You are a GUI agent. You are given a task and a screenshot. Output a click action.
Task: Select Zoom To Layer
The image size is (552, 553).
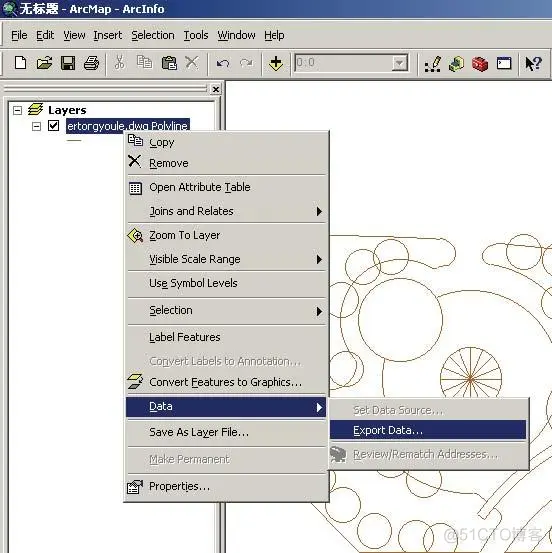pos(226,235)
